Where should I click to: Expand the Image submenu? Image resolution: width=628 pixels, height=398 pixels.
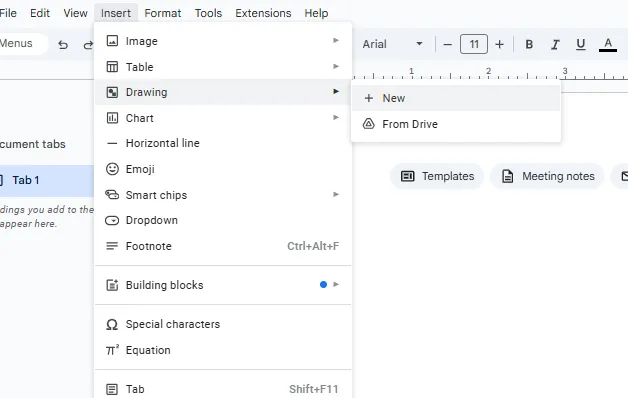[x=223, y=41]
